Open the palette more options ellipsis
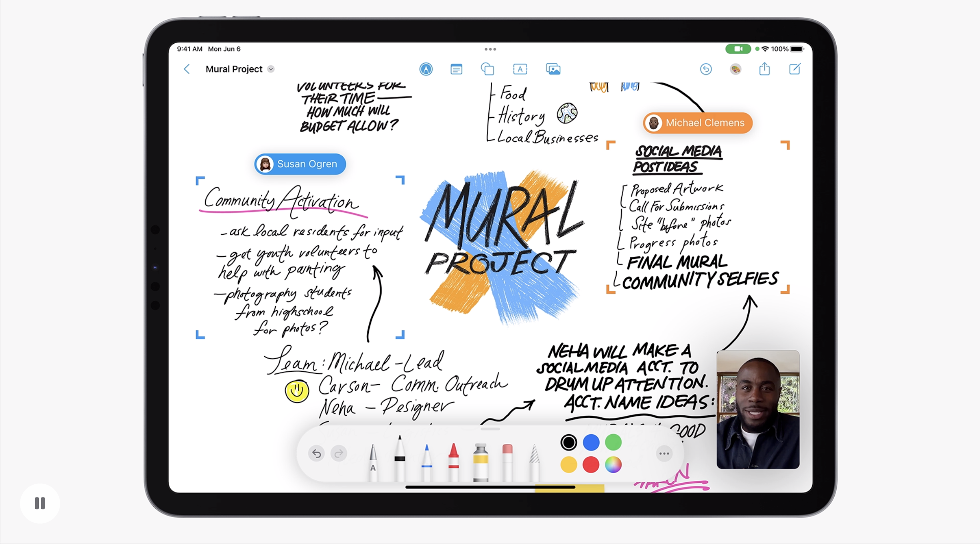 click(x=664, y=453)
